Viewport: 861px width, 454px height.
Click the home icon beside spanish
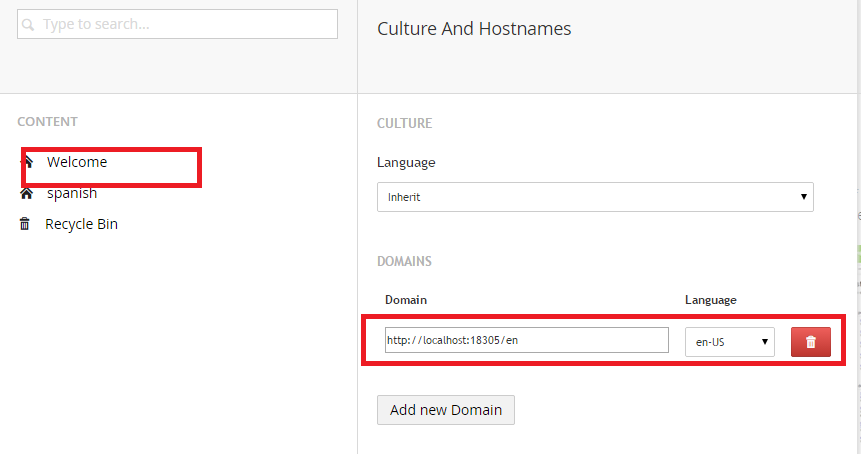tap(26, 193)
